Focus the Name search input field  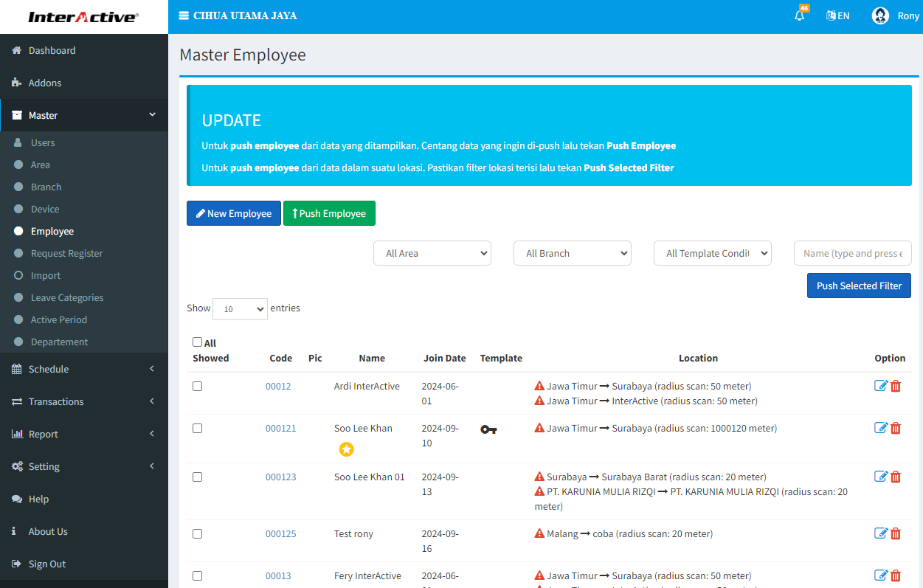pos(852,253)
